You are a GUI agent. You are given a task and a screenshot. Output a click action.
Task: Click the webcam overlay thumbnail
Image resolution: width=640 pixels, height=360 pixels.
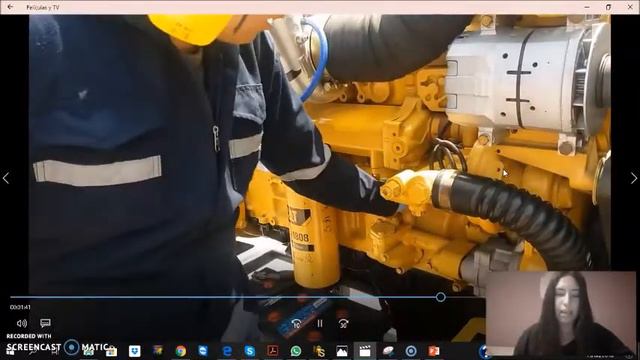560,314
